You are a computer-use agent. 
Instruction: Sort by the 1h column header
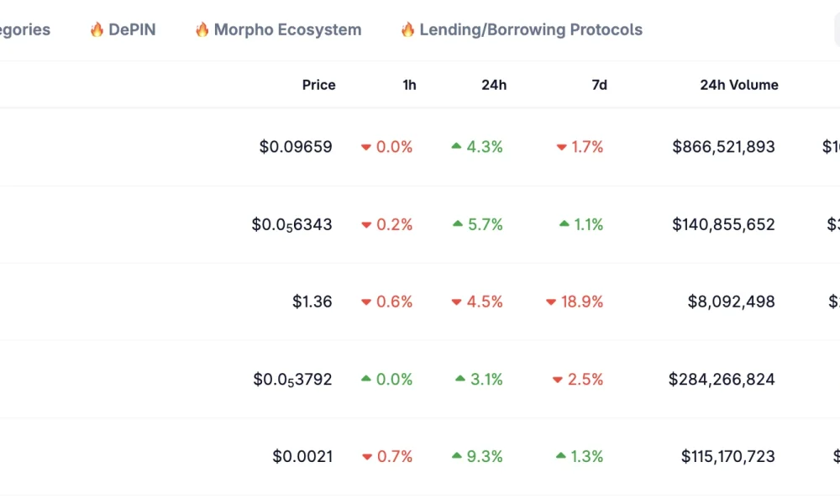point(409,84)
